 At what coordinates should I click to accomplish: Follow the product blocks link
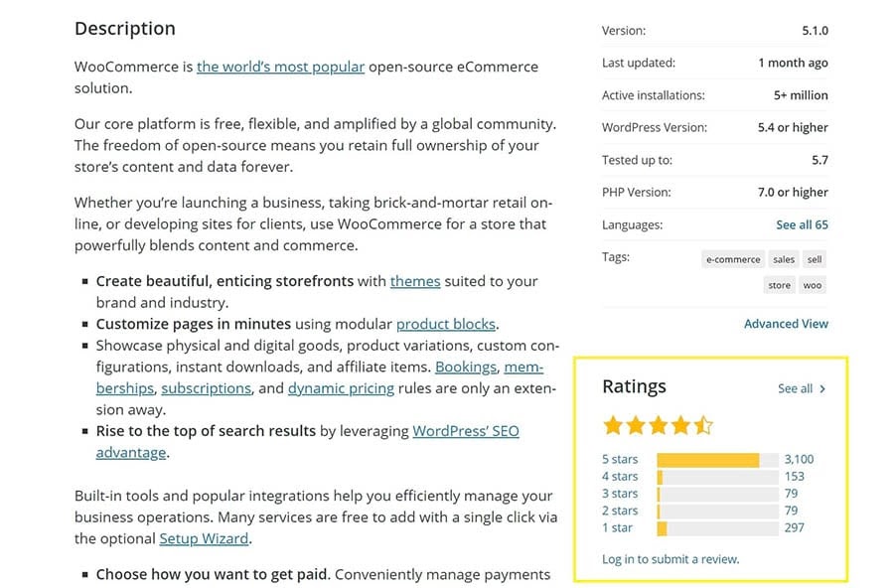point(446,324)
